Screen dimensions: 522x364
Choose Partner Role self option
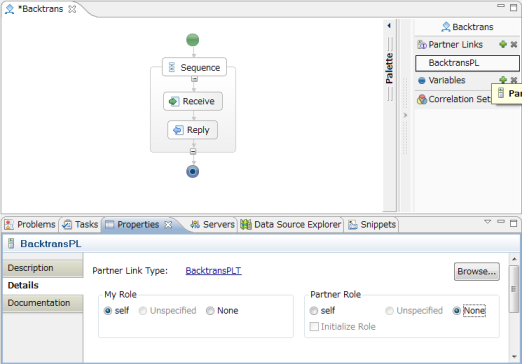point(314,311)
